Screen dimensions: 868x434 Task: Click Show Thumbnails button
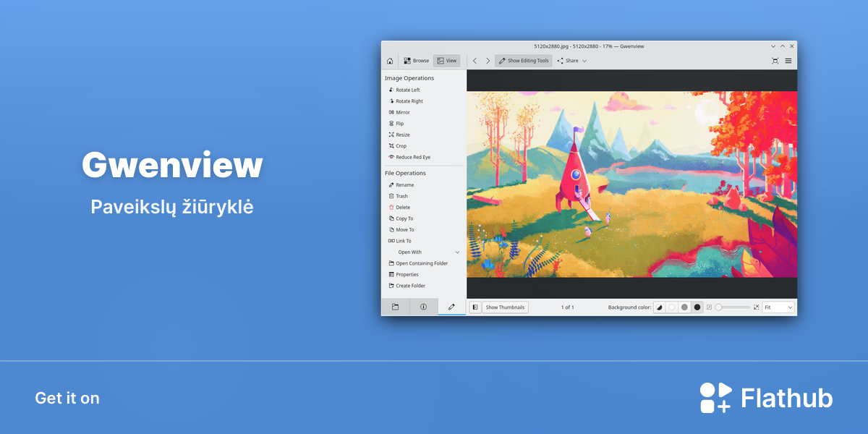506,307
